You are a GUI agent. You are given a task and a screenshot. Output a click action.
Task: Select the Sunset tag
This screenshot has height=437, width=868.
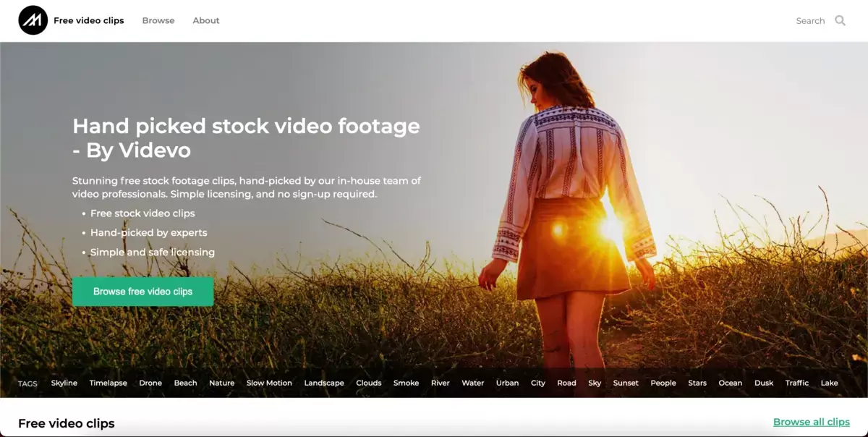coord(626,383)
